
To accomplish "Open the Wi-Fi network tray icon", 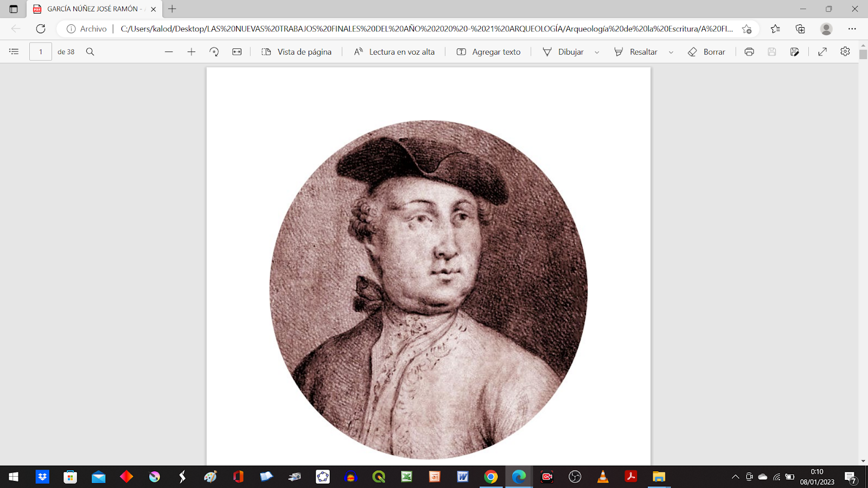I will (776, 477).
